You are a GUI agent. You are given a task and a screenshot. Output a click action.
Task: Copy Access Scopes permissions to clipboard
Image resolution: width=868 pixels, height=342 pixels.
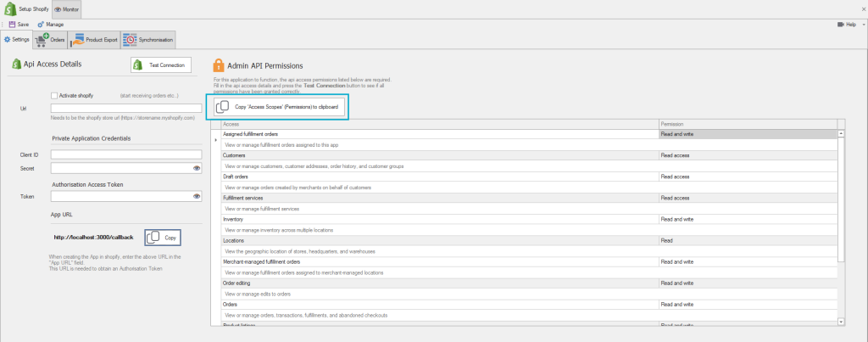[x=277, y=106]
